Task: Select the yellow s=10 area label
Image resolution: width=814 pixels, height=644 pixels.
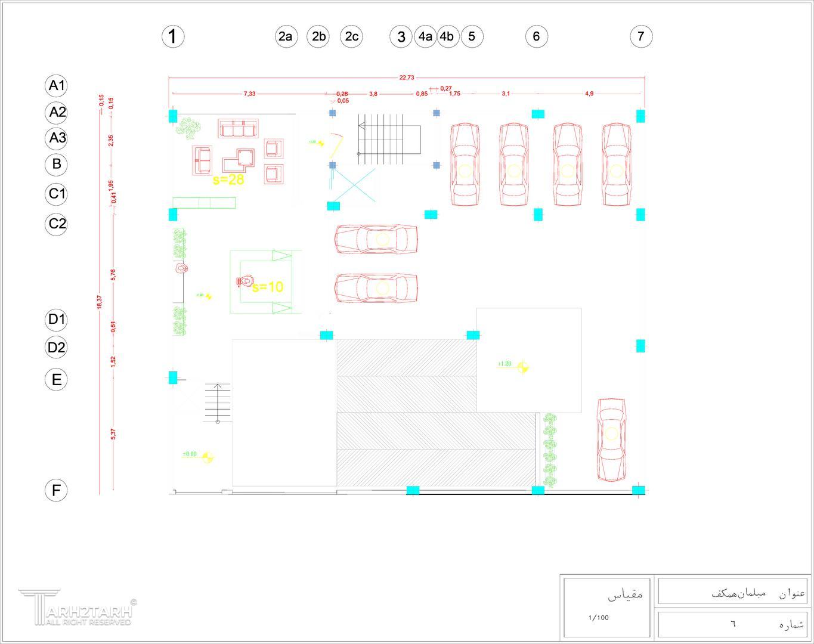Action: [268, 287]
